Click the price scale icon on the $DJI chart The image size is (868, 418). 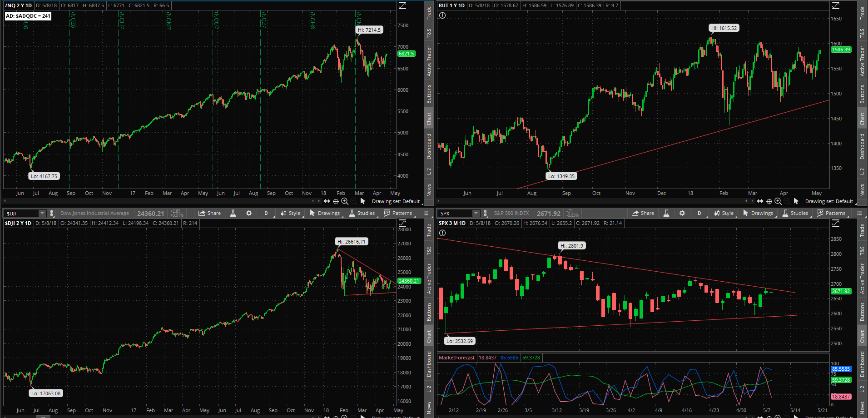pos(402,223)
